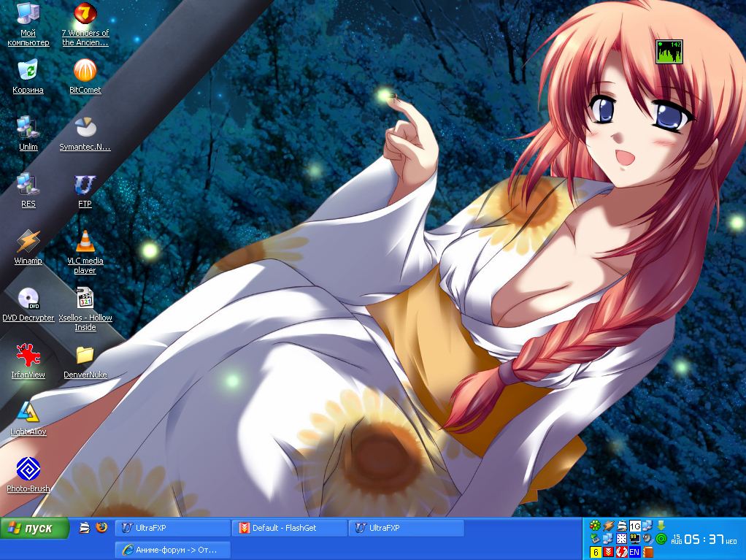Open the speaker volume tray icon
The height and width of the screenshot is (560, 746).
pyautogui.click(x=648, y=539)
